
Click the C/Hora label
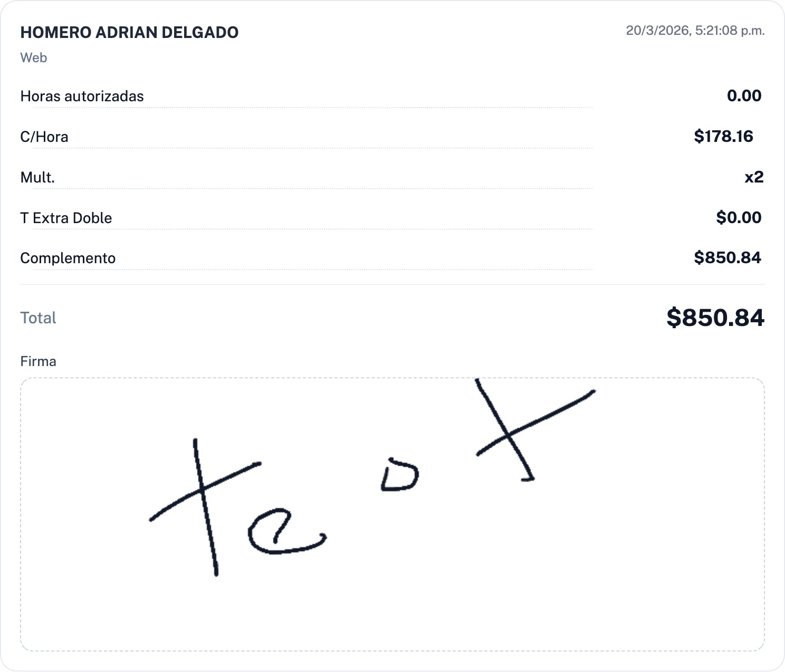coord(44,137)
